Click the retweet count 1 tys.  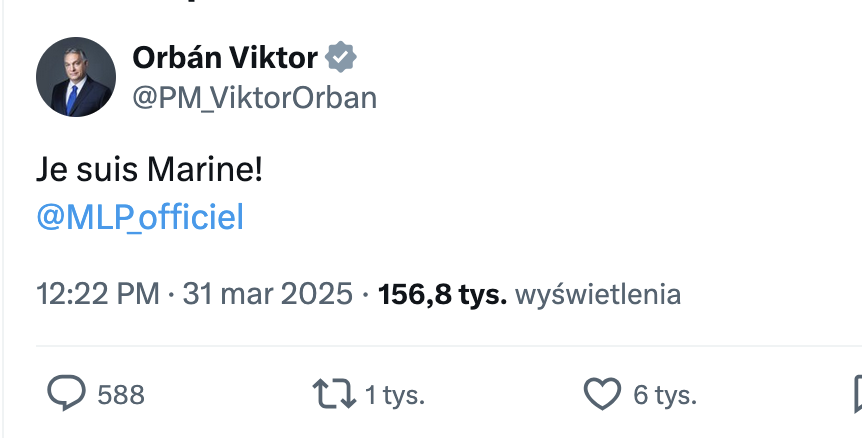coord(394,395)
